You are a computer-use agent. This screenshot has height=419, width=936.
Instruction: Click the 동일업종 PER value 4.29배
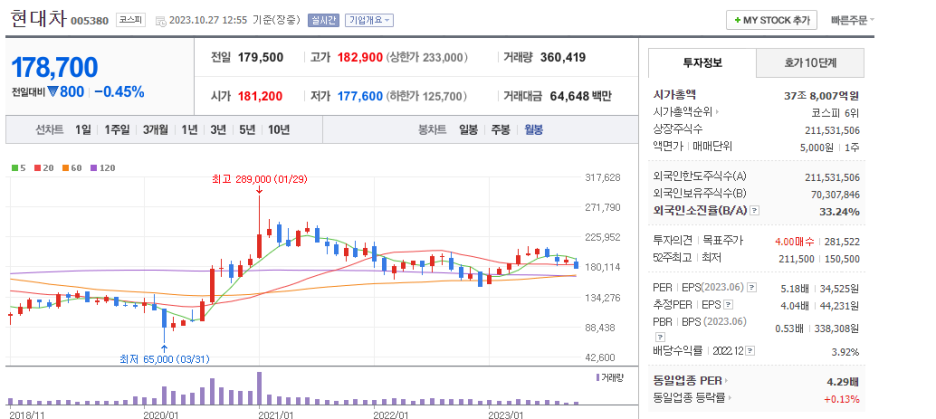pos(843,381)
